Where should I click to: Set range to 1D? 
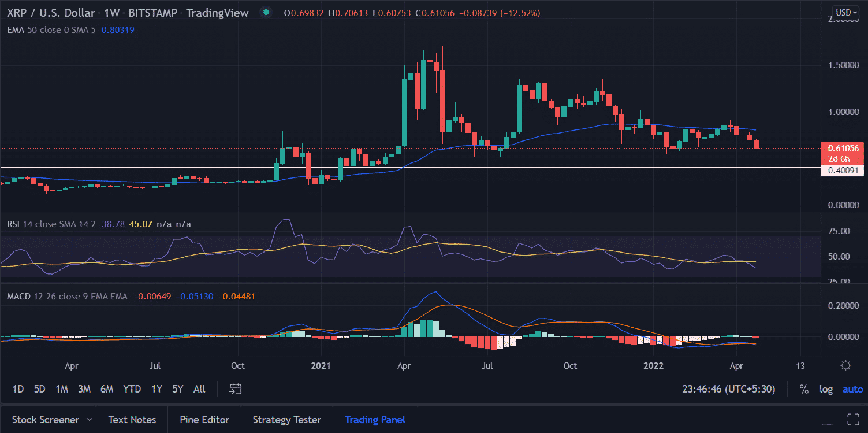pos(18,389)
